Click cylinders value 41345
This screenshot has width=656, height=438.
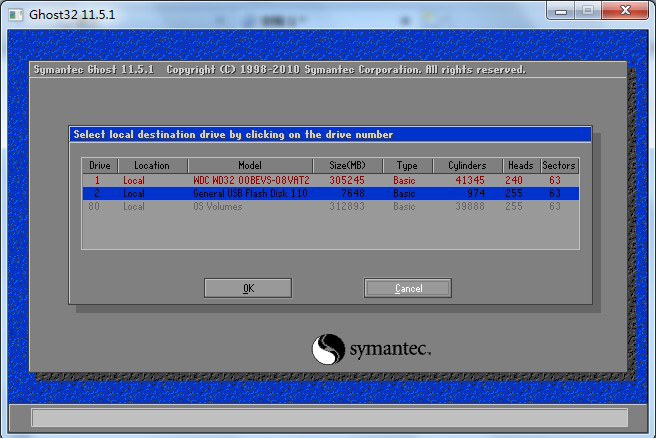(470, 180)
